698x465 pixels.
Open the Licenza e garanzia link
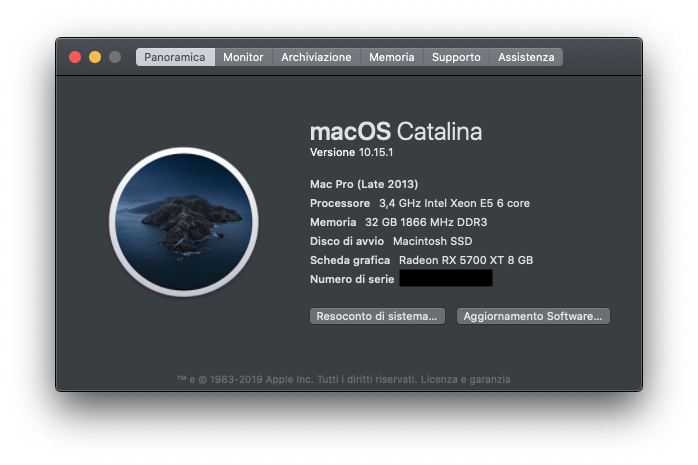pyautogui.click(x=466, y=380)
